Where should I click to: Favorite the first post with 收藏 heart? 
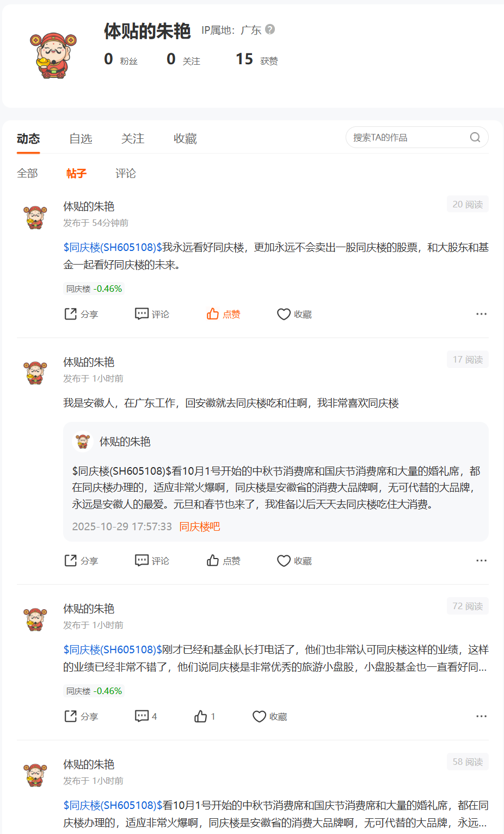click(294, 314)
